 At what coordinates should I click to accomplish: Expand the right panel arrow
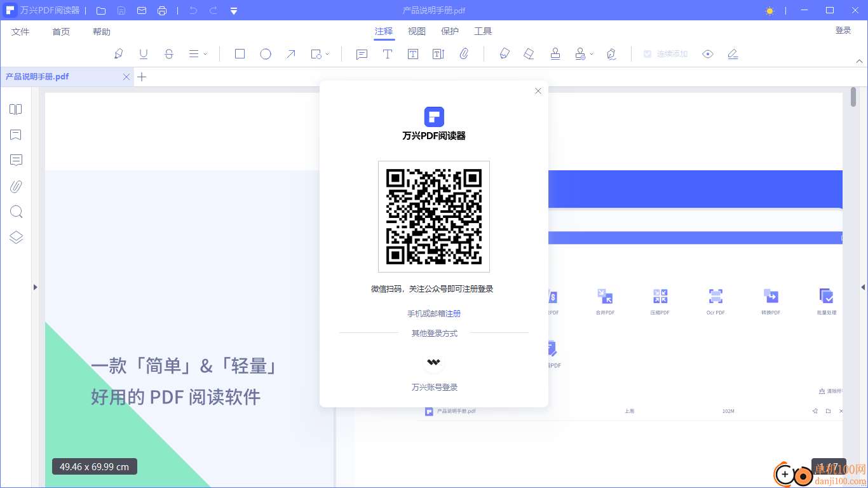tap(863, 287)
